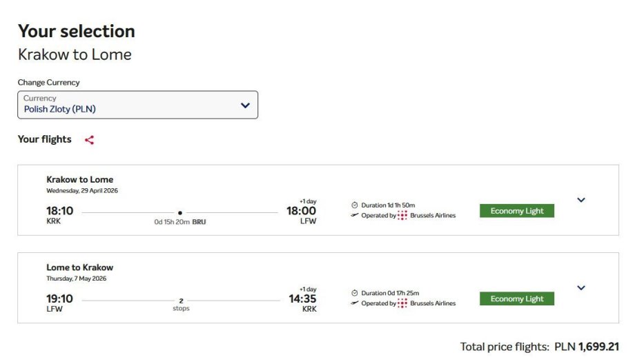This screenshot has height=364, width=635.
Task: Click the 18:10 KRK departure time
Action: (x=59, y=211)
